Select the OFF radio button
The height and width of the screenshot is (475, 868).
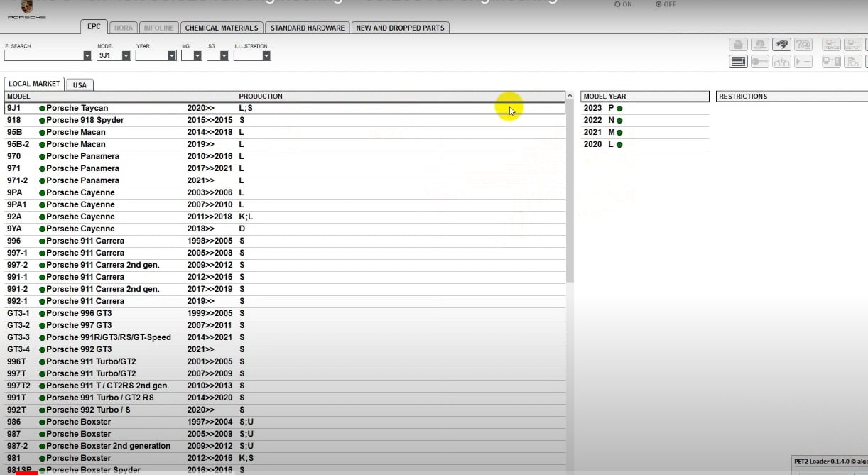click(658, 4)
